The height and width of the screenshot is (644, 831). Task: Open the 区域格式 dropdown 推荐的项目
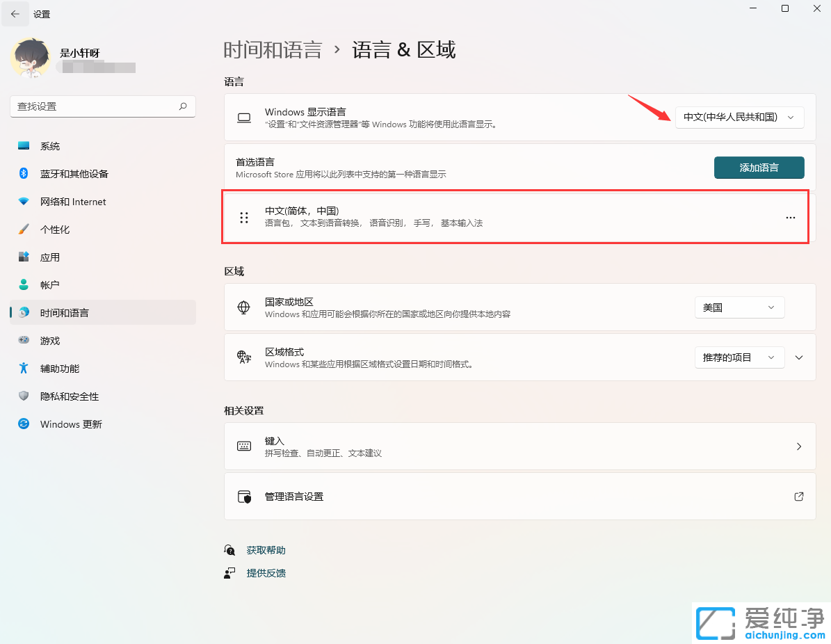tap(739, 357)
